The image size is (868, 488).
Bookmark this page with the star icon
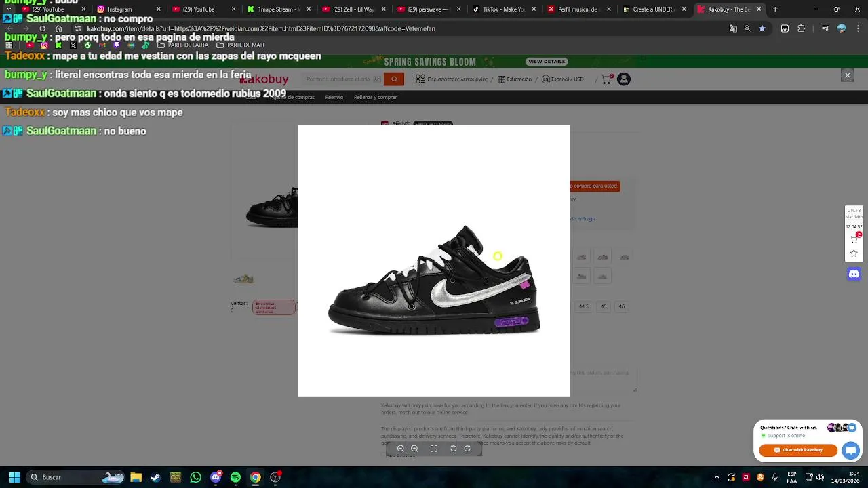pyautogui.click(x=762, y=28)
